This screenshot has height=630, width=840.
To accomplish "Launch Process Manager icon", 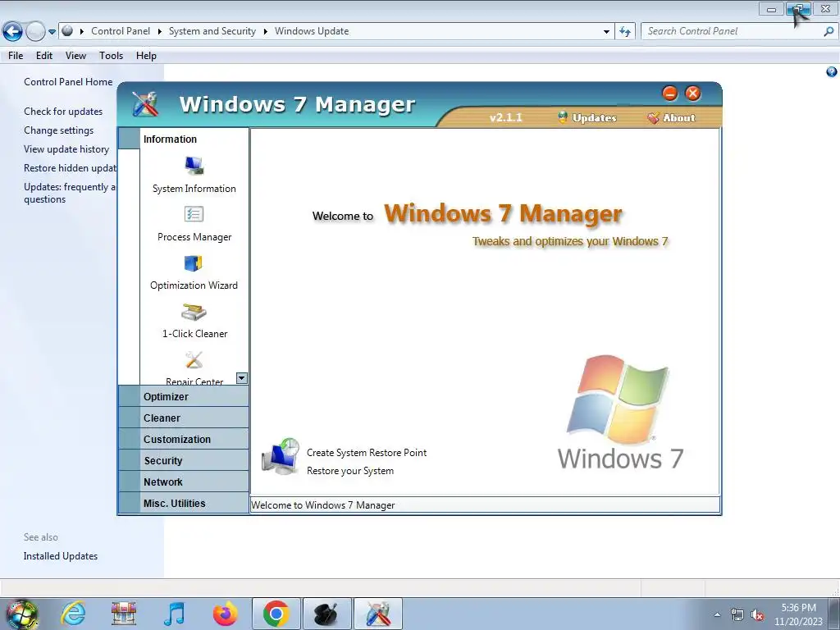I will [194, 214].
